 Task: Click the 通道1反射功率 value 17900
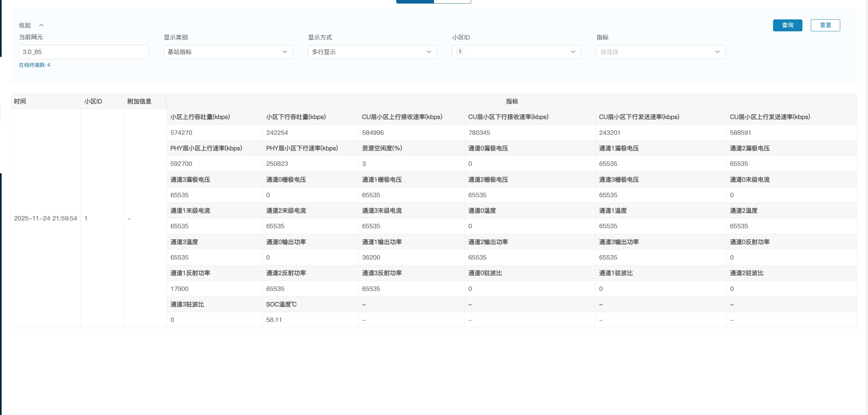pyautogui.click(x=179, y=289)
